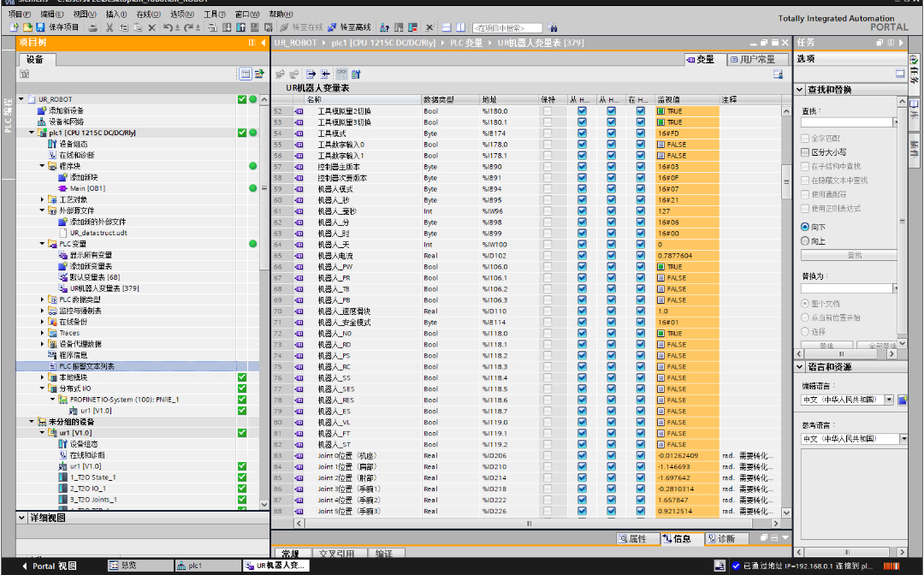
Task: Open plc1 editor from bottom taskbar
Action: pos(209,566)
